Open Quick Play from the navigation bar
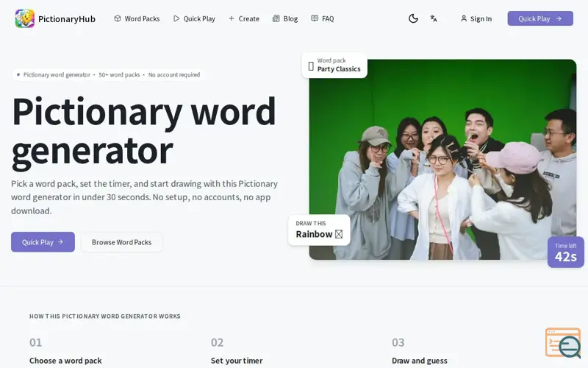The image size is (588, 368). coord(194,18)
